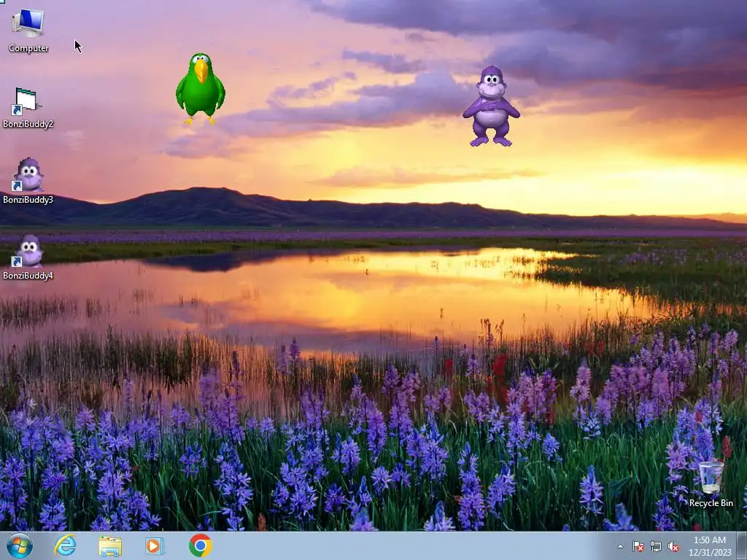The height and width of the screenshot is (560, 747).
Task: Show hidden system tray icons
Action: point(620,546)
